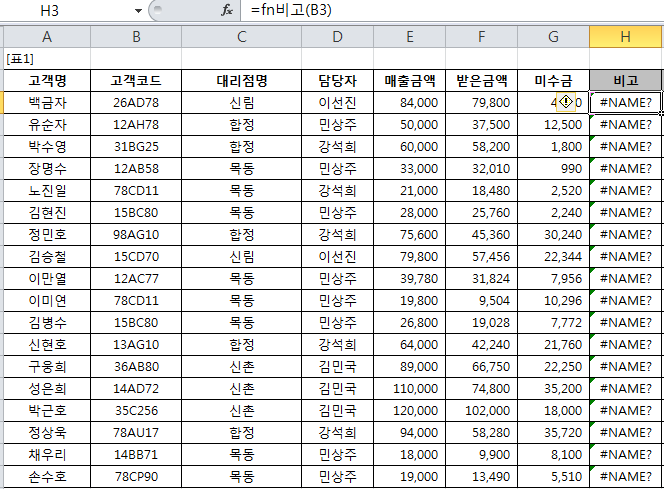Select the sales amount cell 120,000

point(409,410)
